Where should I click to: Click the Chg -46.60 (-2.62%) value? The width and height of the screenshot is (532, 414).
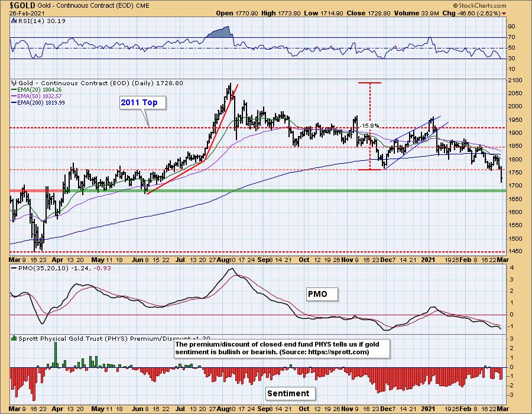(472, 13)
